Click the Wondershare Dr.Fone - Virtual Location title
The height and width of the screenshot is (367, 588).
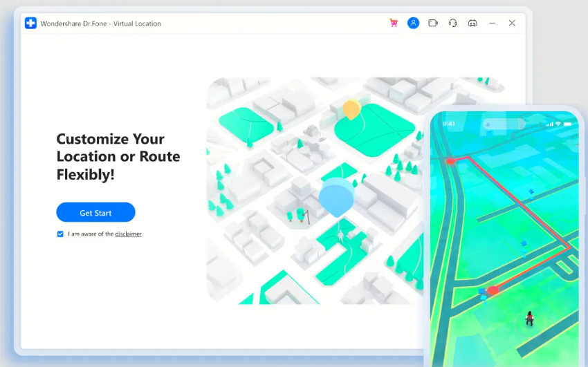[100, 23]
